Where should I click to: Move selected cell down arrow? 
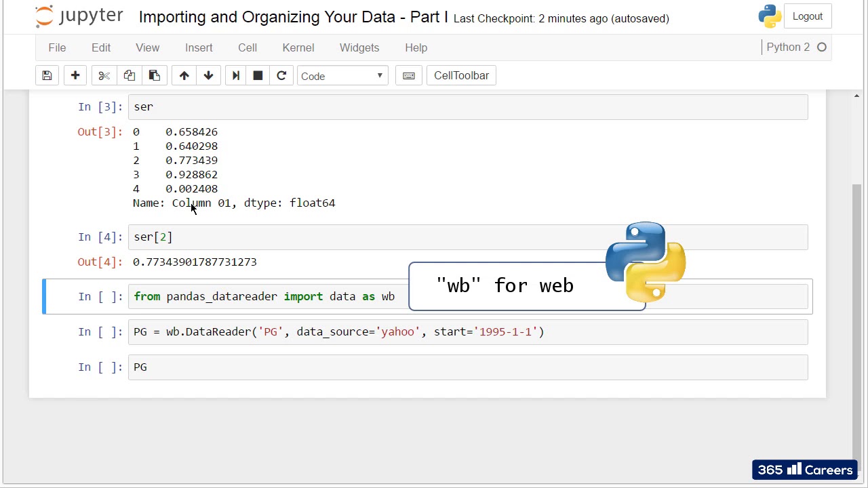click(208, 76)
